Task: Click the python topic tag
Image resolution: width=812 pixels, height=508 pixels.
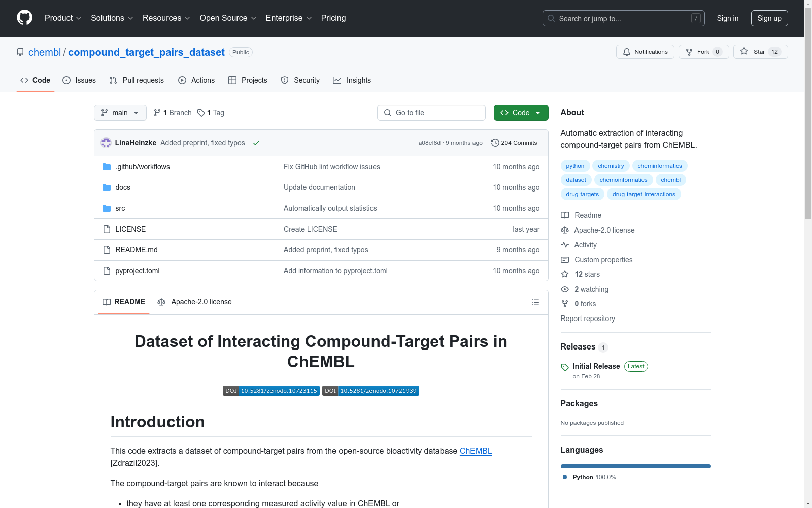Action: 575,166
